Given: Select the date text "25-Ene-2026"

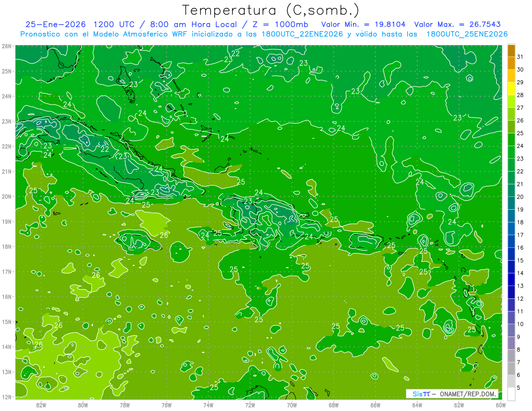Looking at the screenshot, I should click(55, 24).
